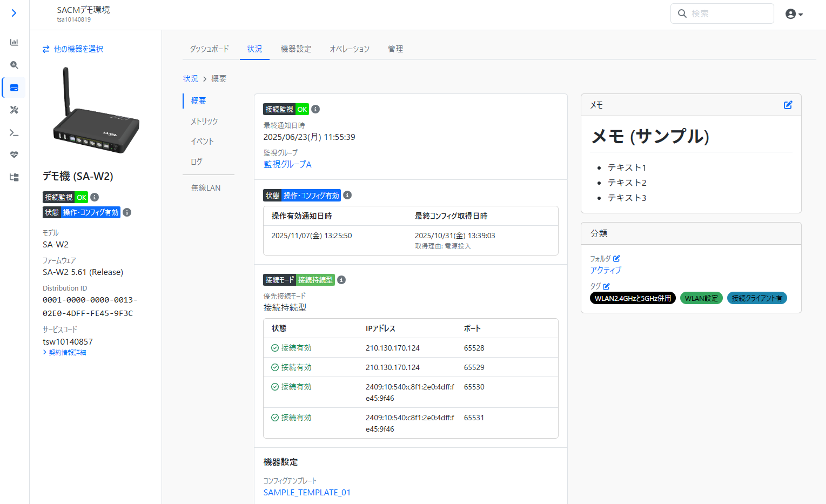This screenshot has width=826, height=504.
Task: Open the folder tree icon in sidebar
Action: click(14, 177)
